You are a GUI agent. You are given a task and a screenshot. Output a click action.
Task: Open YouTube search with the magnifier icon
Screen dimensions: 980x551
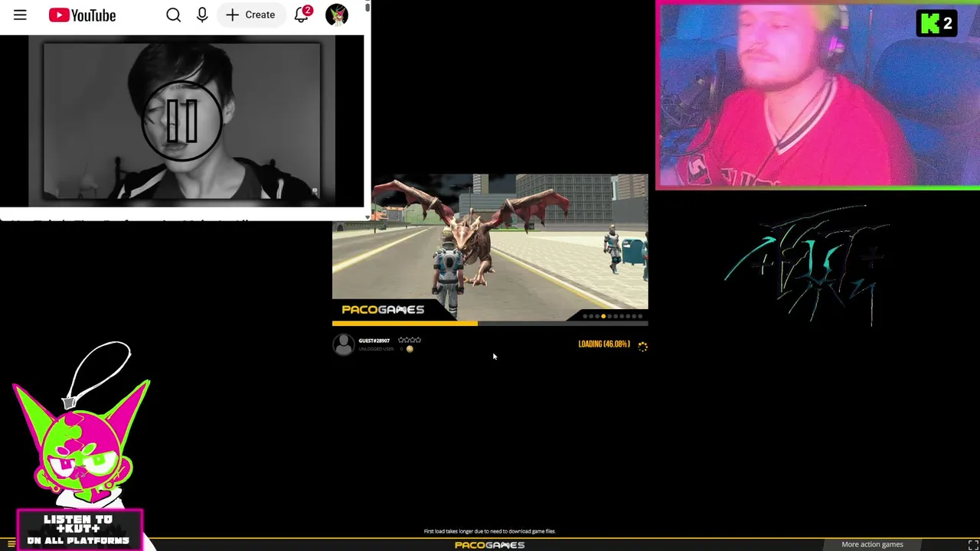pyautogui.click(x=174, y=15)
